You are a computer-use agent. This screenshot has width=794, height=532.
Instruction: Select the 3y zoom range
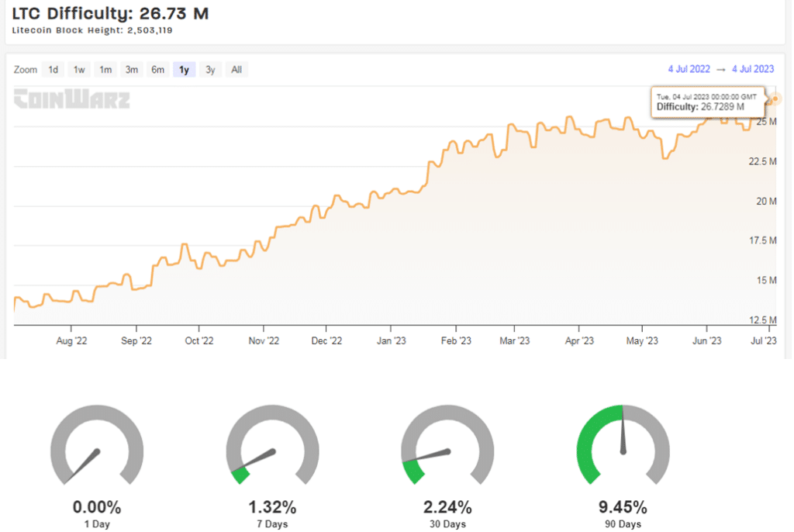(210, 70)
